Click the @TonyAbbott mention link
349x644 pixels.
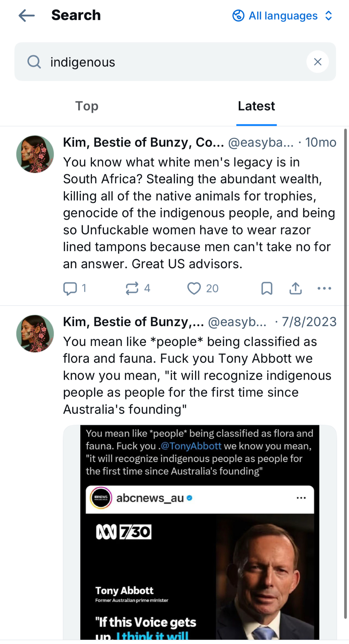(x=191, y=446)
